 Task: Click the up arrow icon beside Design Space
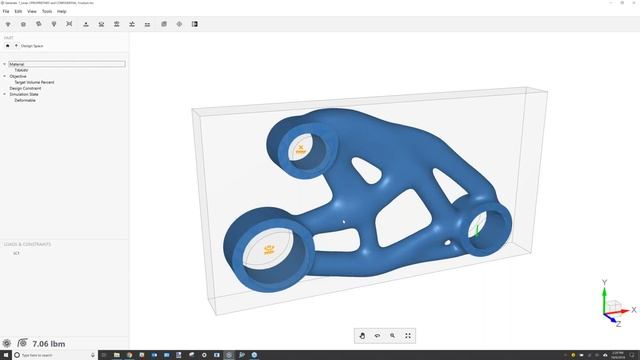pyautogui.click(x=16, y=46)
